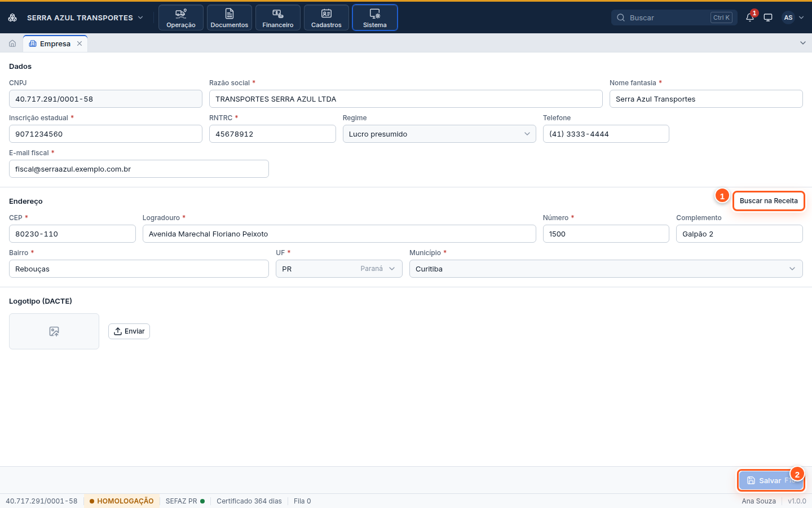The image size is (812, 508).
Task: Click the monitor display icon
Action: click(x=768, y=17)
